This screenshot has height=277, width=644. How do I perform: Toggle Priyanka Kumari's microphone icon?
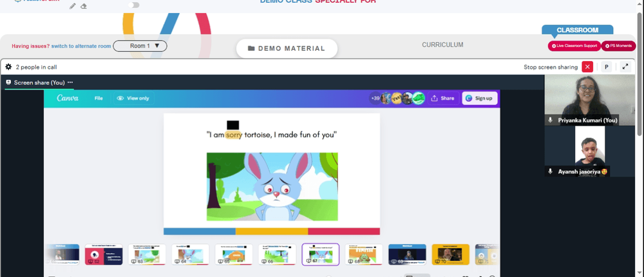point(551,120)
